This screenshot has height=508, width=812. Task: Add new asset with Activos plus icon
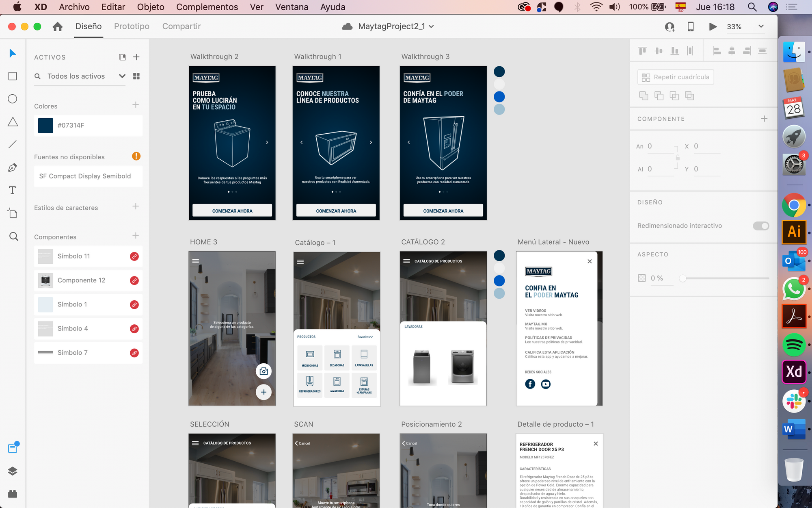136,57
